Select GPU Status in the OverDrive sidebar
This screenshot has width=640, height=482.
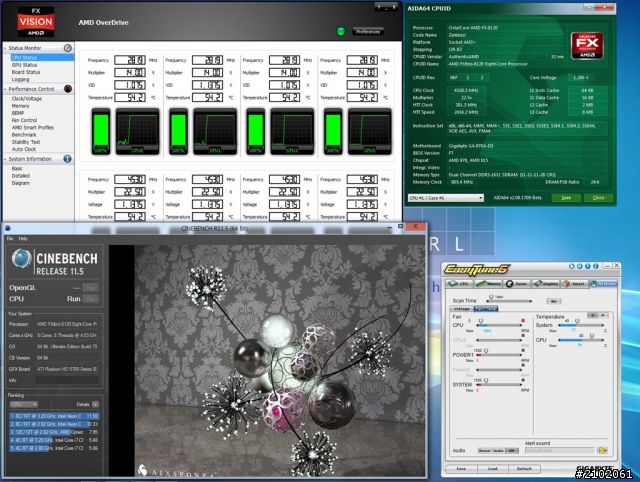[x=24, y=65]
